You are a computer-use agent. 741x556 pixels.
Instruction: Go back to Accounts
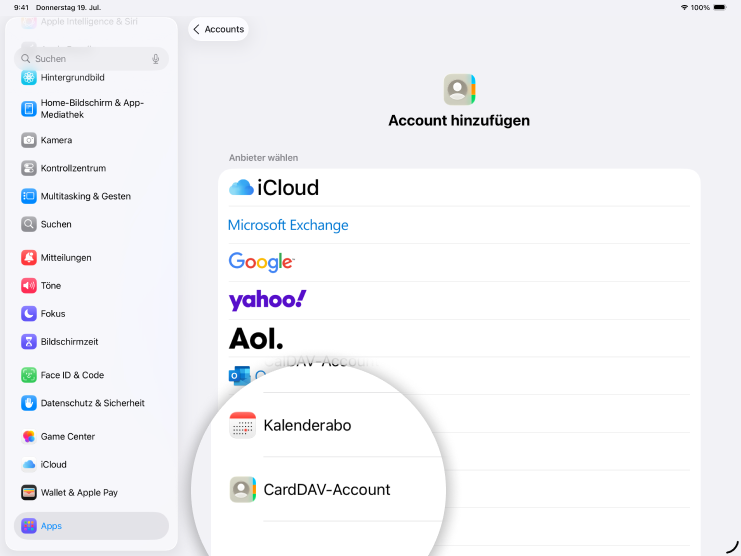tap(218, 29)
